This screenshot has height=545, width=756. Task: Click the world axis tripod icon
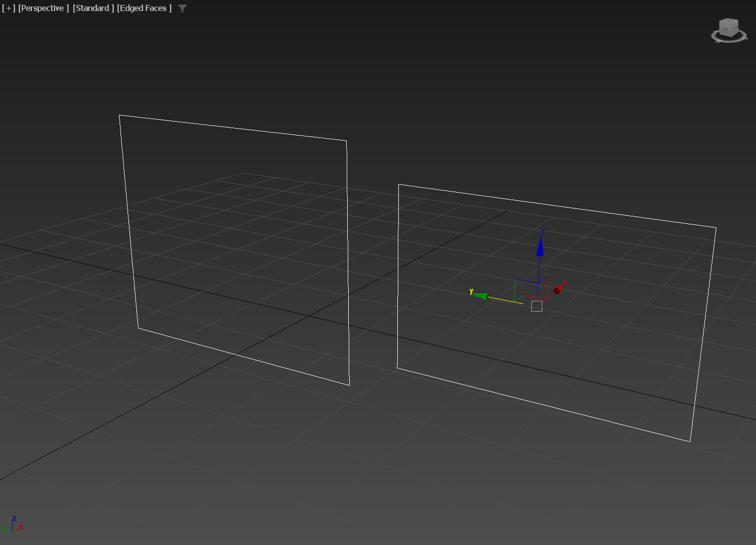12,525
